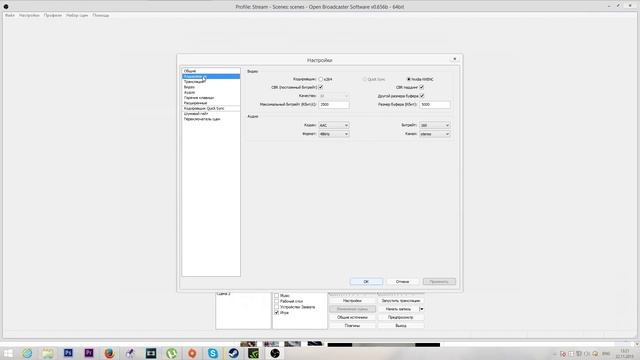Click the Отмена button
640x360 pixels.
point(402,282)
